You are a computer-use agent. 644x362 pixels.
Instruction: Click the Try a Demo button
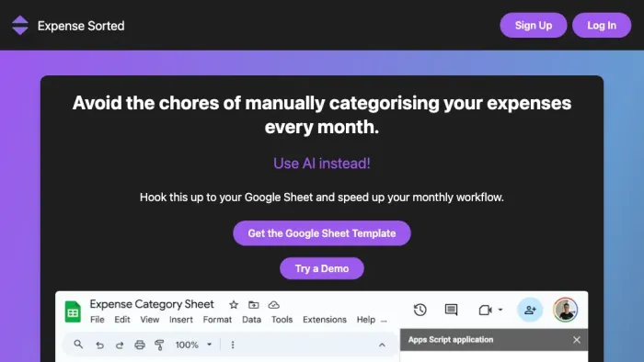coord(322,268)
